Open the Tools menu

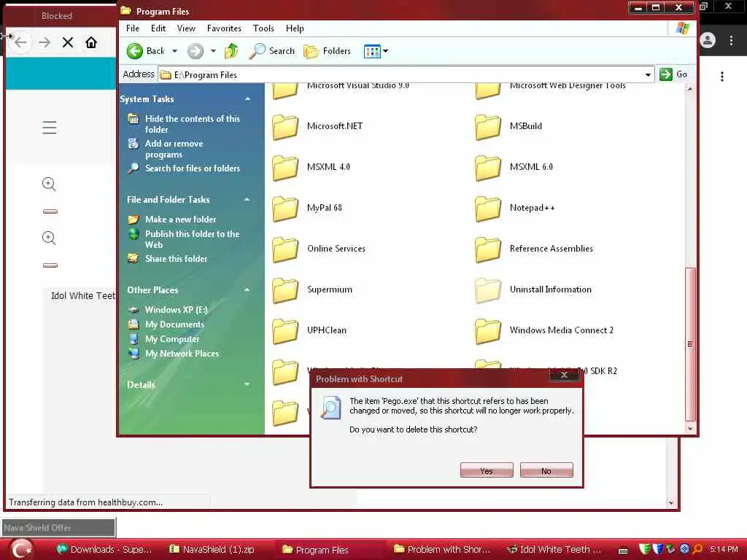pos(263,28)
